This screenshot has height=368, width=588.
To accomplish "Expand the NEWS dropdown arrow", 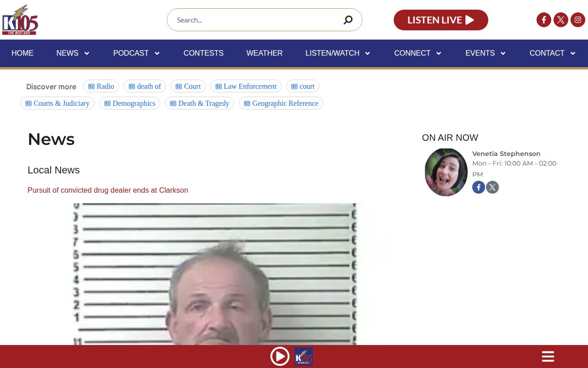I will click(x=86, y=53).
